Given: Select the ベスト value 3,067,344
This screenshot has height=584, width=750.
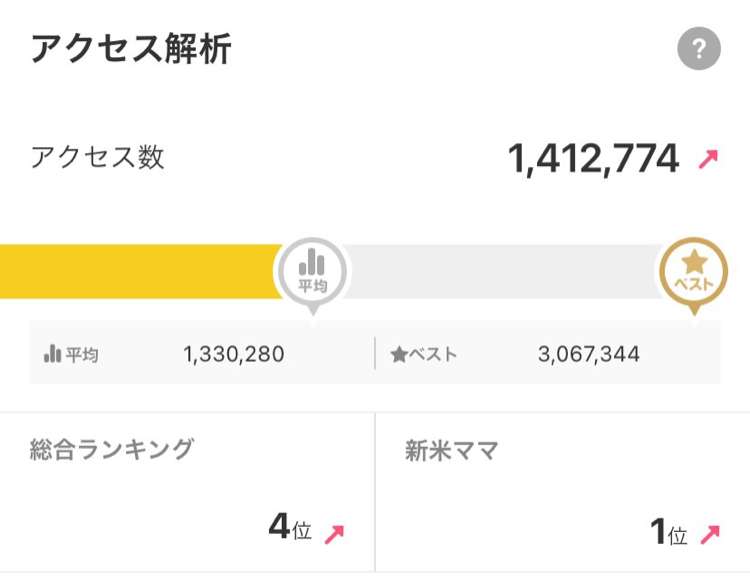Looking at the screenshot, I should 588,354.
